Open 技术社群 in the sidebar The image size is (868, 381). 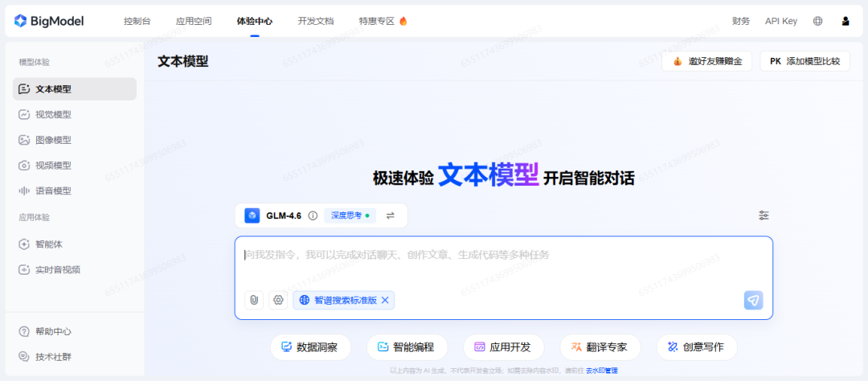[75, 357]
